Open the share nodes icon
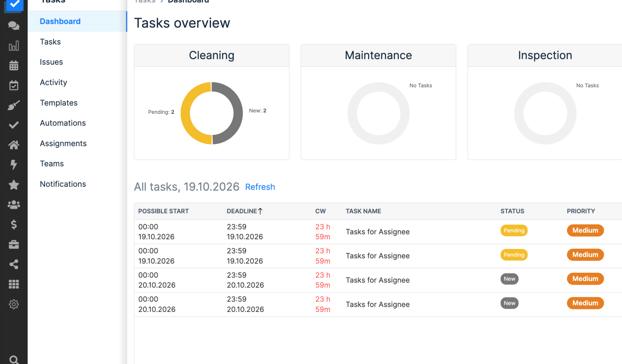Image resolution: width=622 pixels, height=364 pixels. [x=14, y=265]
